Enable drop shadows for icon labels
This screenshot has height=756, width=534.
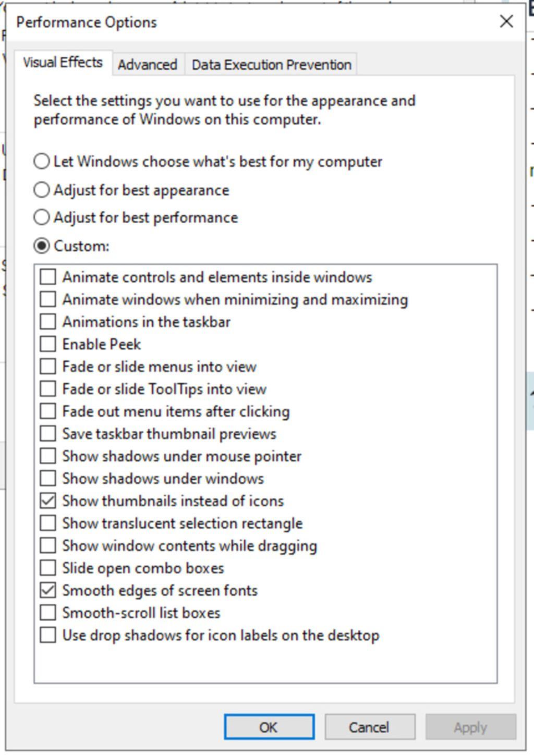click(x=48, y=635)
